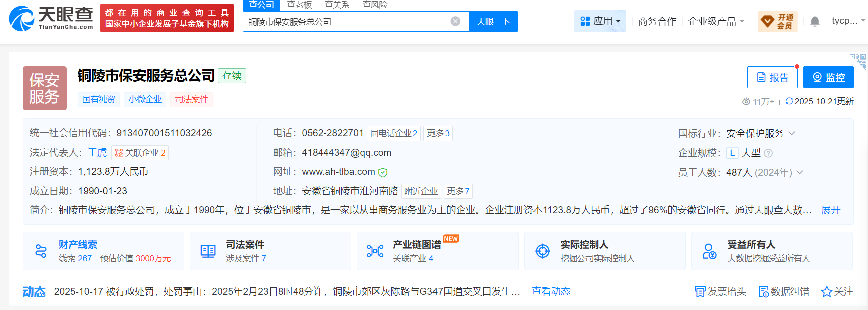Image resolution: width=868 pixels, height=310 pixels.
Task: Click 更多 7 addresses button
Action: 458,191
